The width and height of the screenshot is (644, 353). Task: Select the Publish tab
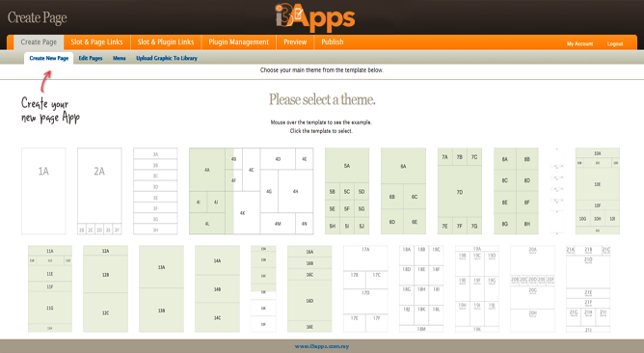[x=333, y=41]
